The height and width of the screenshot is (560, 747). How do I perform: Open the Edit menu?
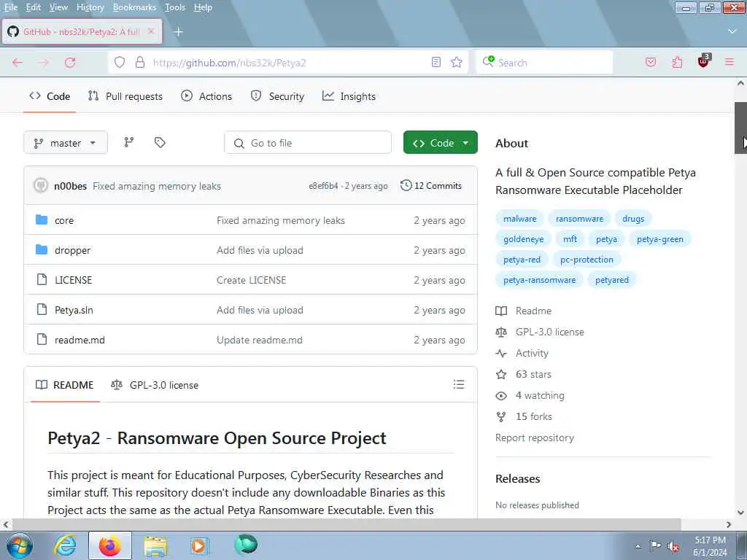(34, 7)
